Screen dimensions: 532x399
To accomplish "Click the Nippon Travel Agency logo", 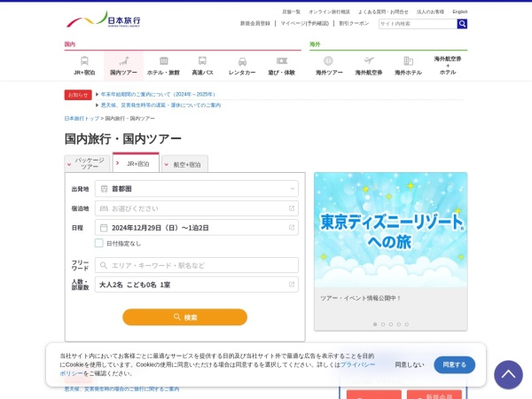I will (x=104, y=20).
